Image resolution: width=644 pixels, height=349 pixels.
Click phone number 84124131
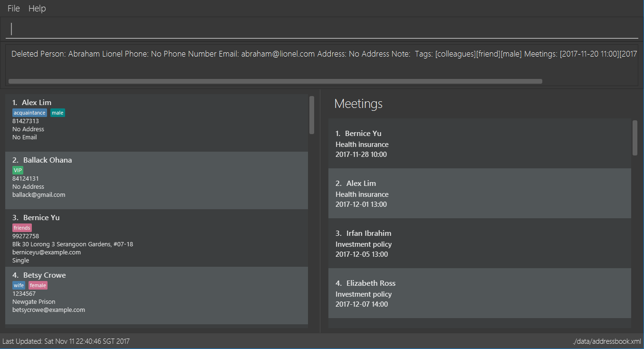(x=26, y=179)
